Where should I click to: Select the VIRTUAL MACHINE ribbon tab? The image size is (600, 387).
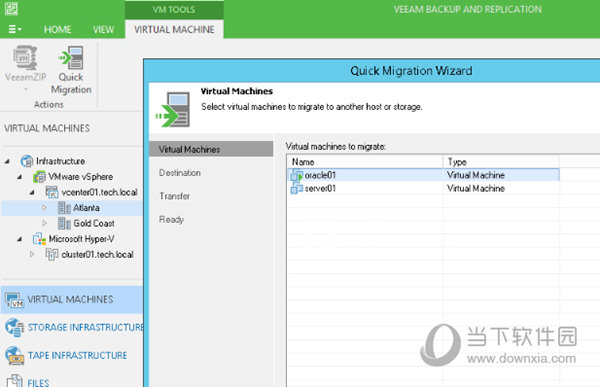(174, 29)
